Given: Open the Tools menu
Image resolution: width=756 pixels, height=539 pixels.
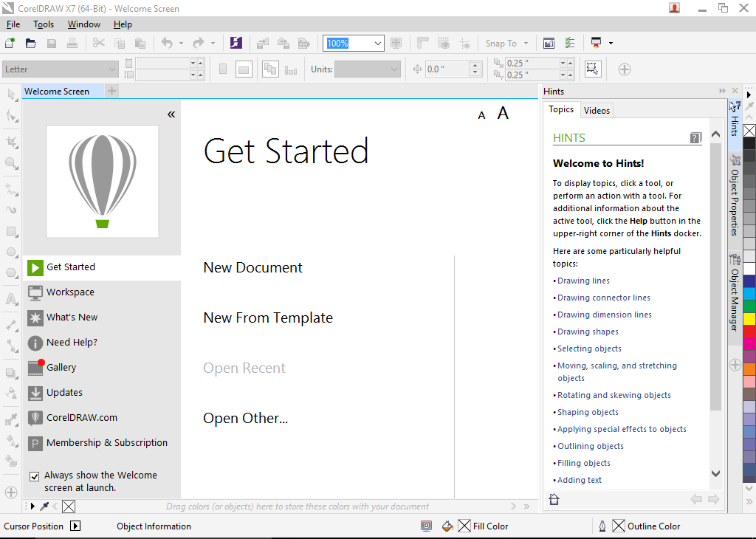Looking at the screenshot, I should click(x=44, y=24).
